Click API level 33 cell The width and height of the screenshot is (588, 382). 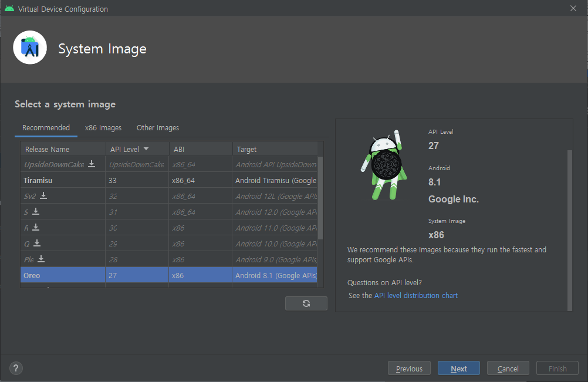click(137, 180)
